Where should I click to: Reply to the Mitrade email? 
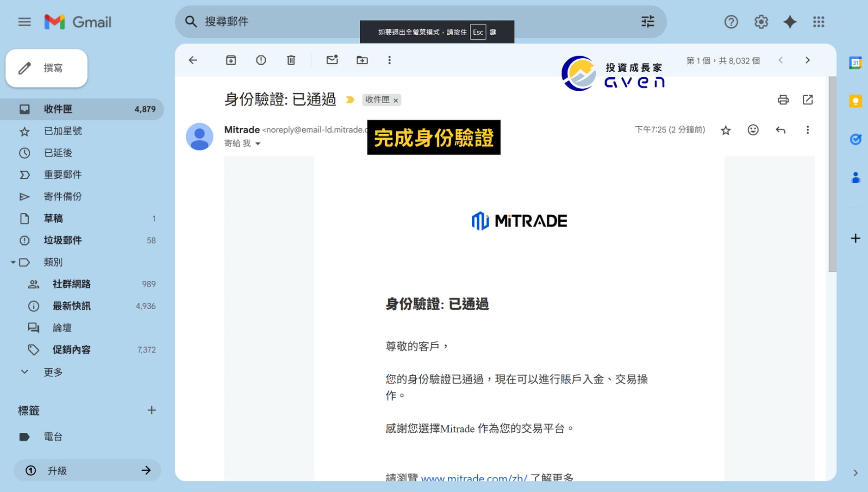781,130
